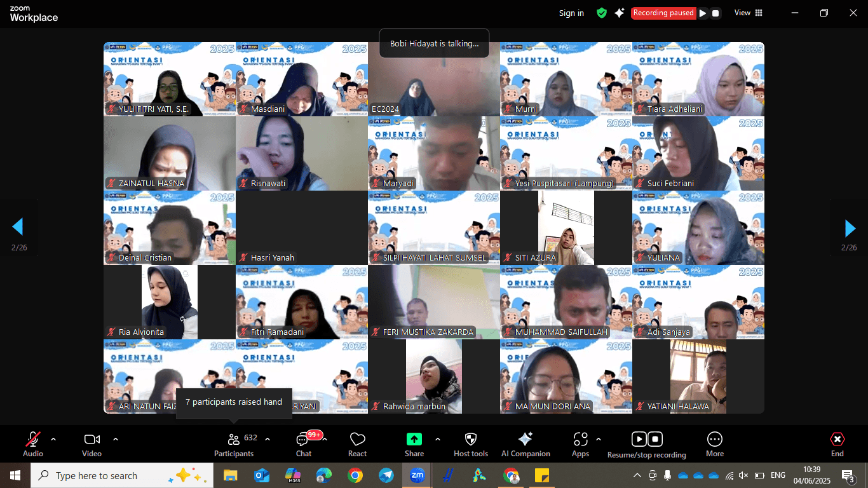The width and height of the screenshot is (868, 488).
Task: Open the Chat panel with 99+ badge
Action: [x=304, y=440]
